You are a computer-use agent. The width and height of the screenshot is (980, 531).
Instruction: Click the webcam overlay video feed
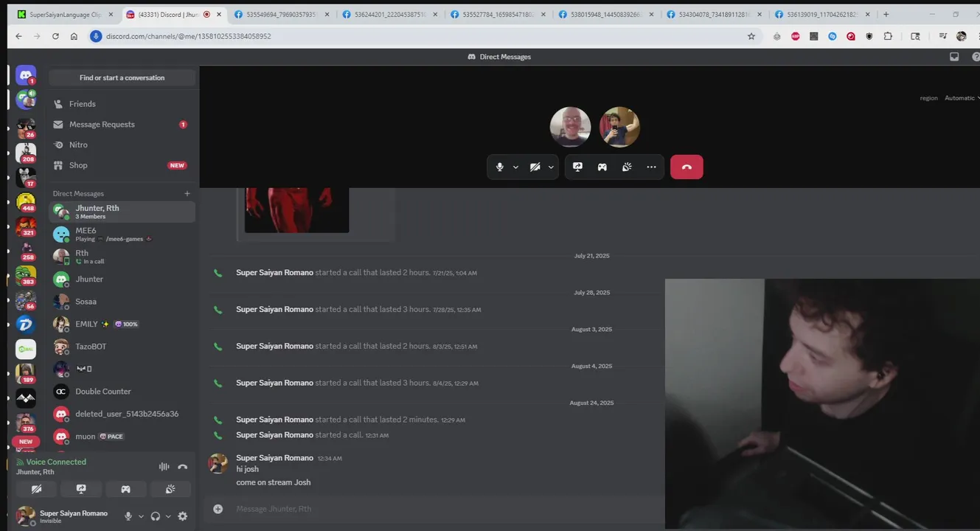tap(822, 403)
